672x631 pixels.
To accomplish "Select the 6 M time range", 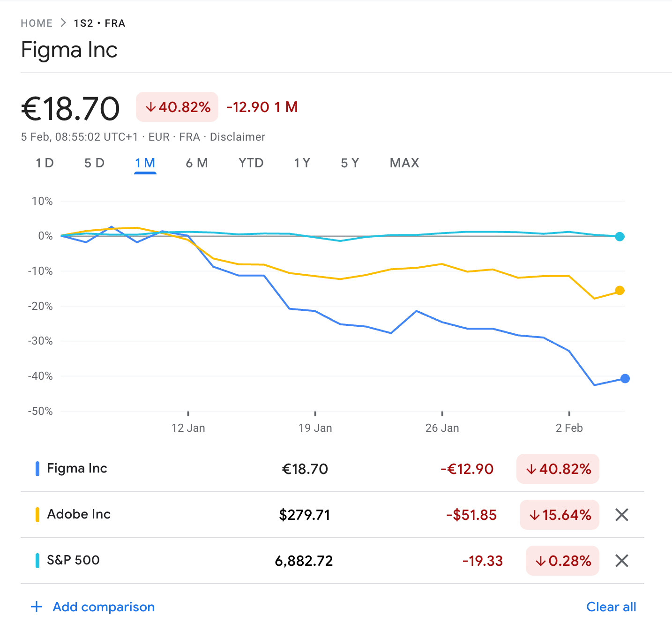I will (196, 163).
